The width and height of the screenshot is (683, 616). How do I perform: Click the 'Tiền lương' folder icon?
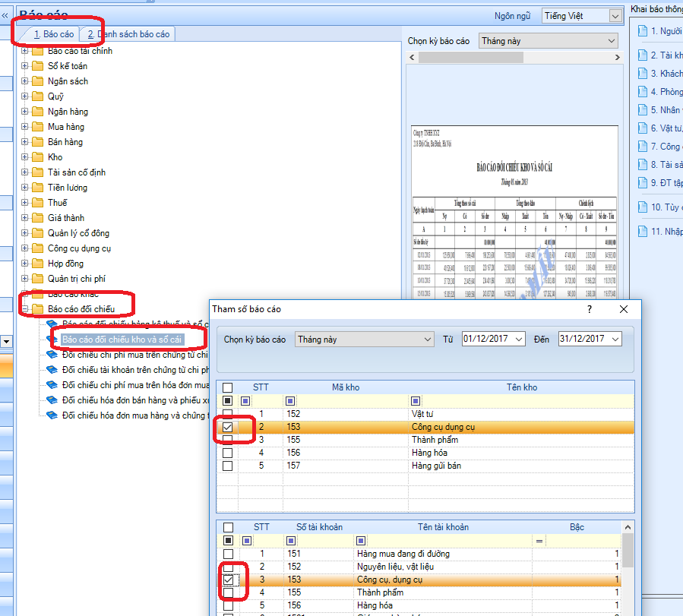click(38, 188)
